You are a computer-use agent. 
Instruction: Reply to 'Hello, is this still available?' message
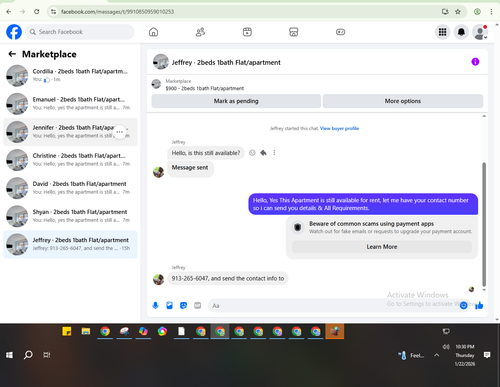pyautogui.click(x=263, y=153)
